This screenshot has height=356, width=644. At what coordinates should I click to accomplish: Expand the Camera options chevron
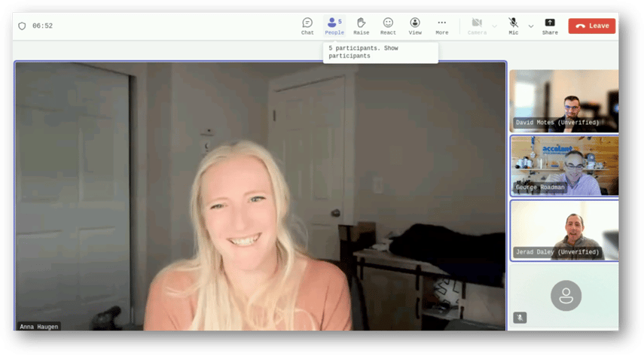click(x=495, y=26)
